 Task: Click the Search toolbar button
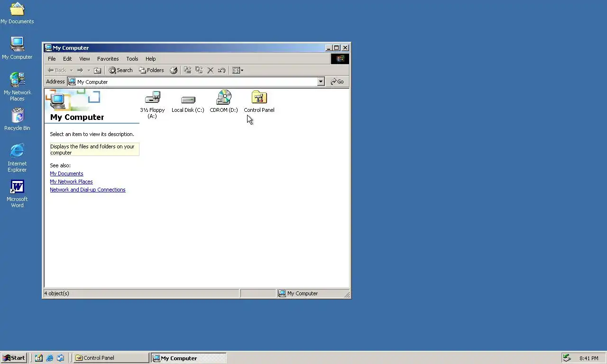point(120,70)
